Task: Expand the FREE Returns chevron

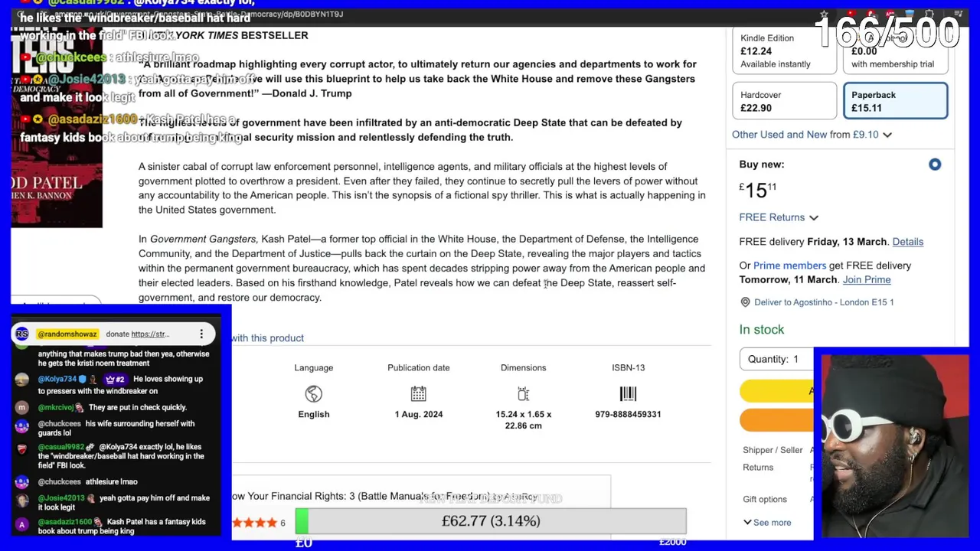Action: point(814,218)
